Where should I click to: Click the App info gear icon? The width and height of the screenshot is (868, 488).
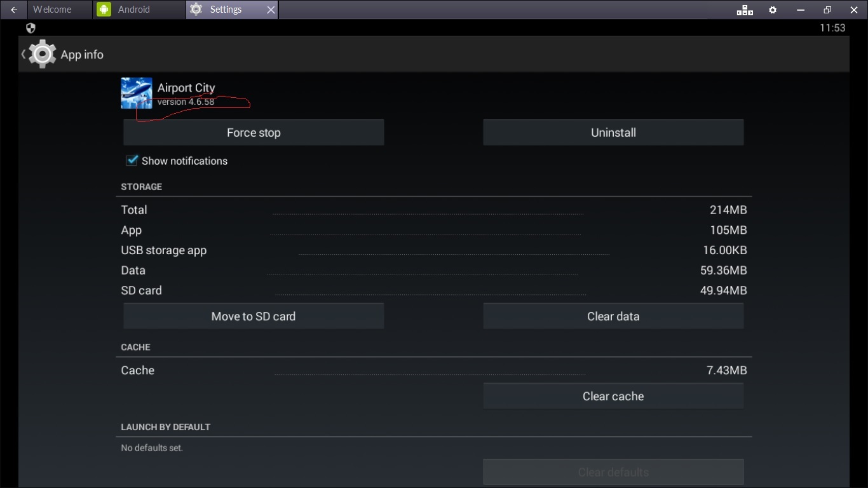point(43,55)
